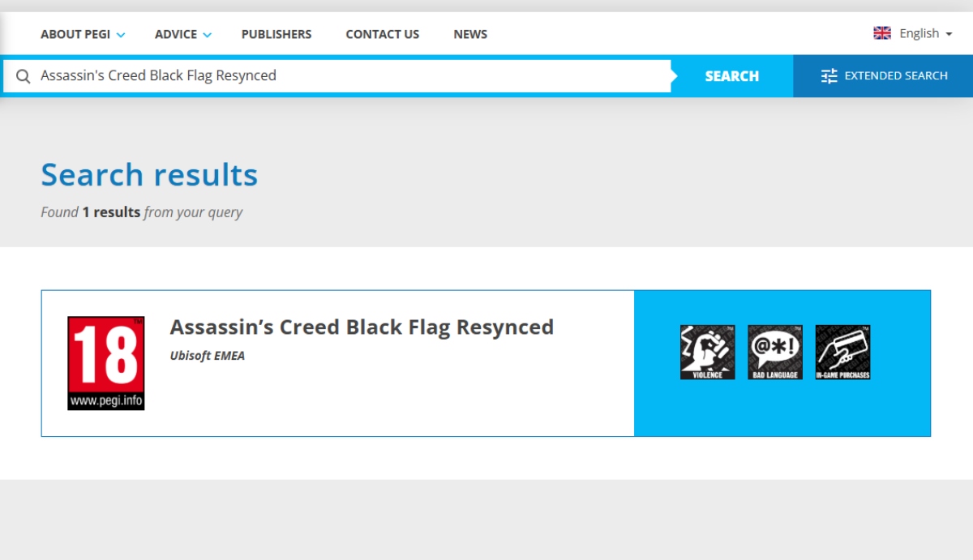Focus the search query text field
Screen dimensions: 973x560
pyautogui.click(x=349, y=76)
